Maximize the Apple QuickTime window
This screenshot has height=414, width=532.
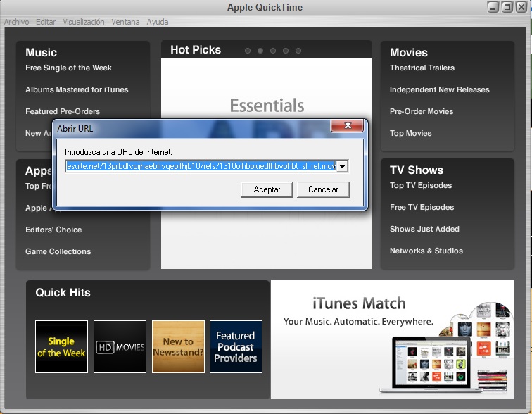(507, 7)
